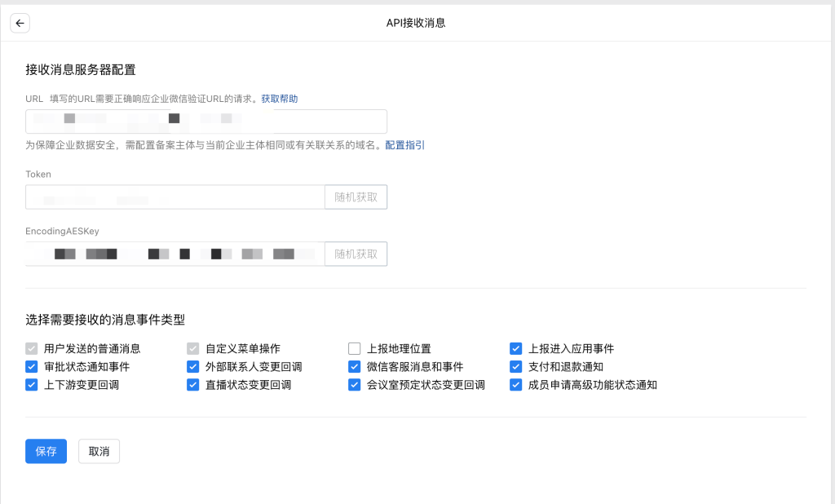Uncheck 成员申请高级功能状态通知
The height and width of the screenshot is (504, 835).
(515, 385)
